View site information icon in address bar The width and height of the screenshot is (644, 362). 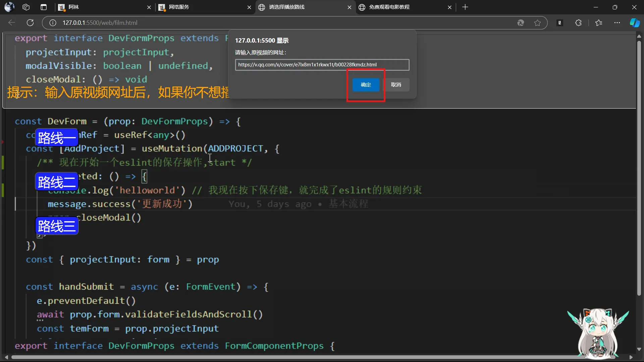(x=53, y=23)
